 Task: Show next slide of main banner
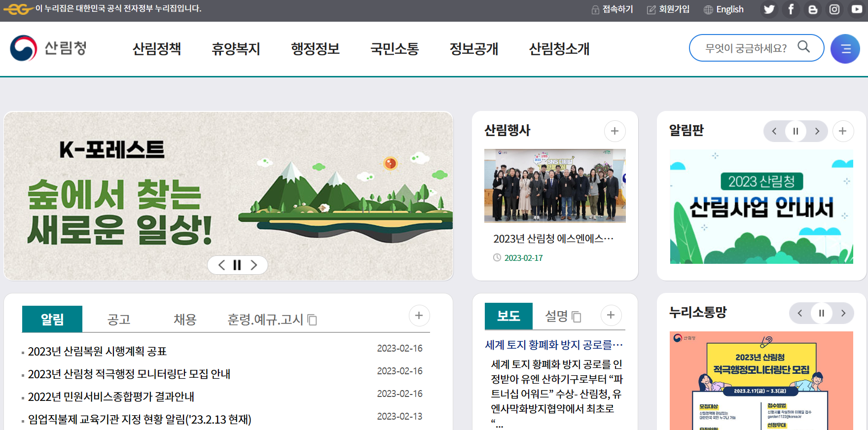tap(254, 265)
